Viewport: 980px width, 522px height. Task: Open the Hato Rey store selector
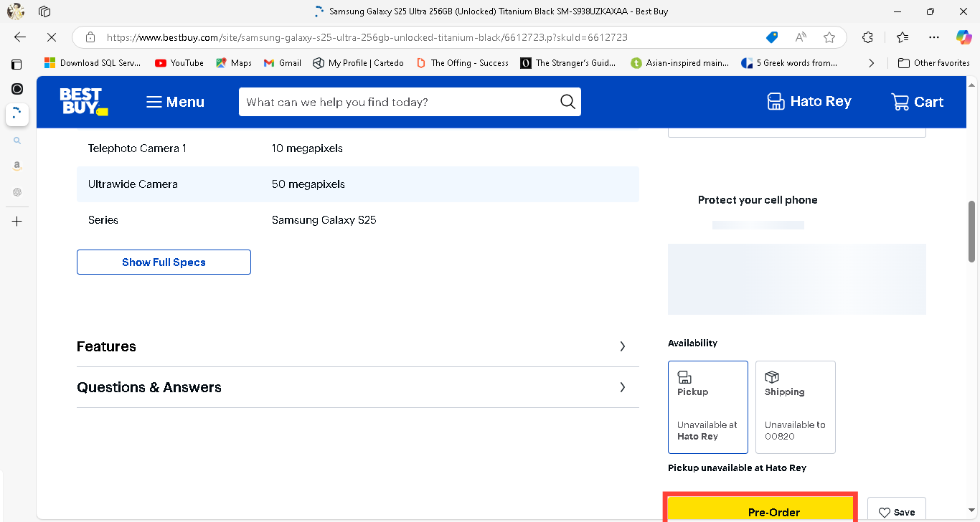[809, 102]
